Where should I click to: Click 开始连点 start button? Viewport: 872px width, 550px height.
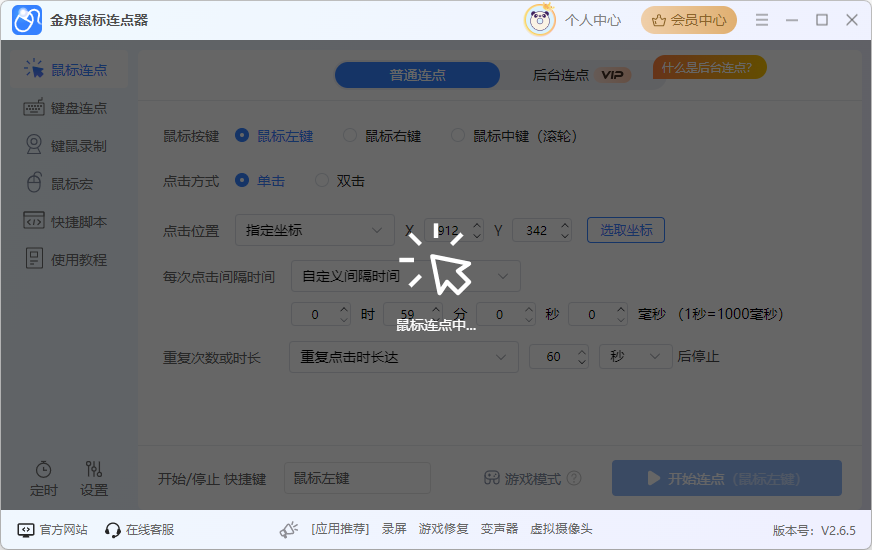(727, 478)
